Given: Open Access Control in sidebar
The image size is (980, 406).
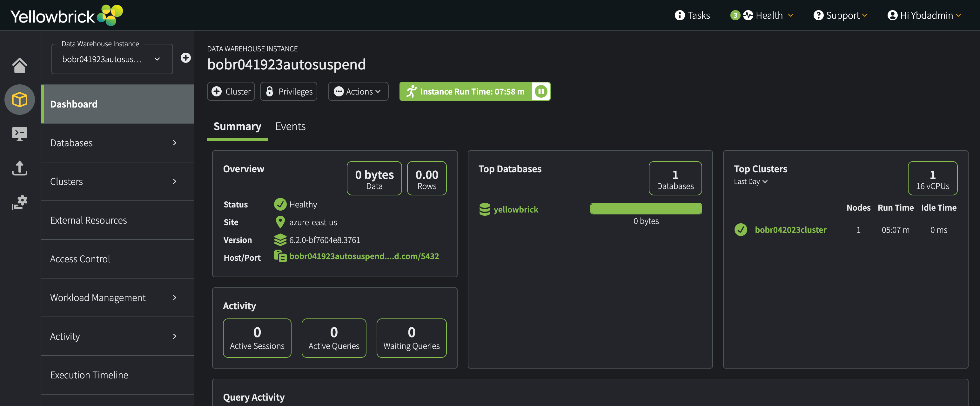Looking at the screenshot, I should [x=117, y=259].
